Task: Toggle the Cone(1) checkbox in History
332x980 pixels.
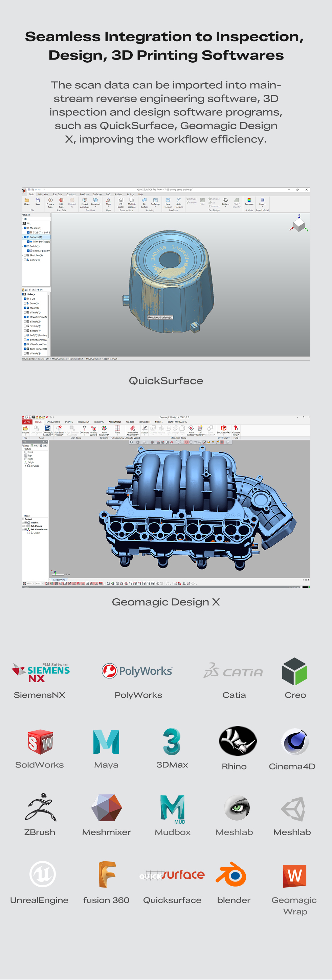Action: coord(25,303)
